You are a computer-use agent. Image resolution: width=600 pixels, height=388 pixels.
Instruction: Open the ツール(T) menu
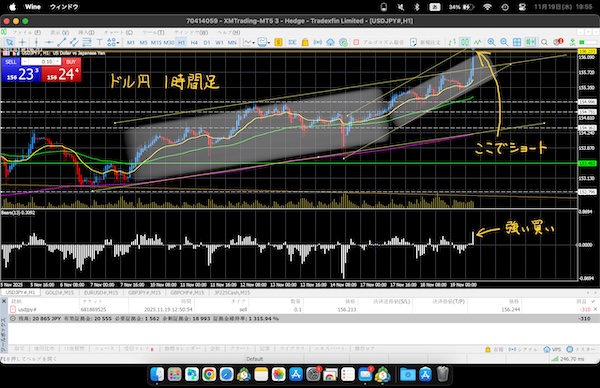153,33
